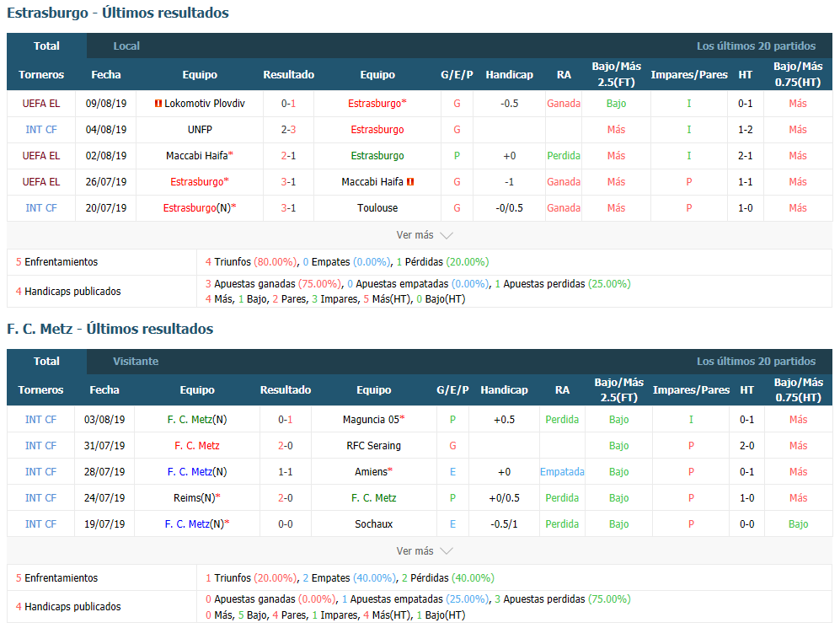
Task: Open the Amiens team link
Action: (372, 472)
